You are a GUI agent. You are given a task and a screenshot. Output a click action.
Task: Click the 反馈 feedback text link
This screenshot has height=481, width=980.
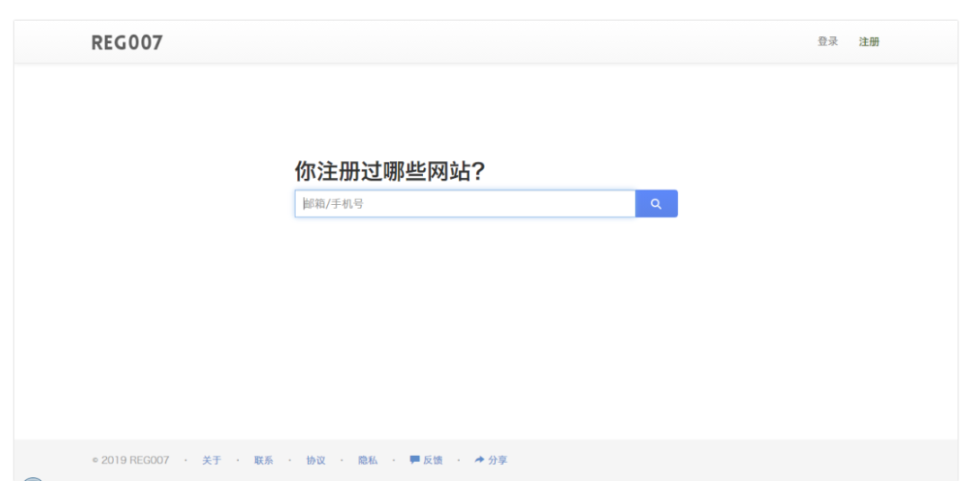click(433, 460)
